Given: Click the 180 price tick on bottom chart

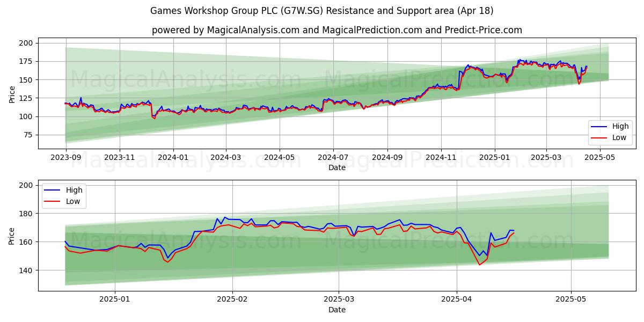Looking at the screenshot, I should [27, 214].
